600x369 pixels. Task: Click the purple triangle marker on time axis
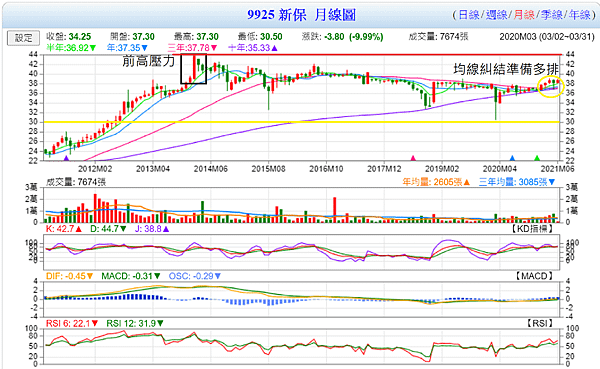(66, 158)
